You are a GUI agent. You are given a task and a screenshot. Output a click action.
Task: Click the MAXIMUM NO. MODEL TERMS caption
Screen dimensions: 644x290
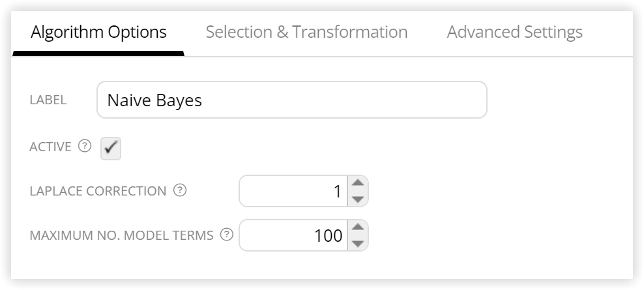(x=122, y=235)
